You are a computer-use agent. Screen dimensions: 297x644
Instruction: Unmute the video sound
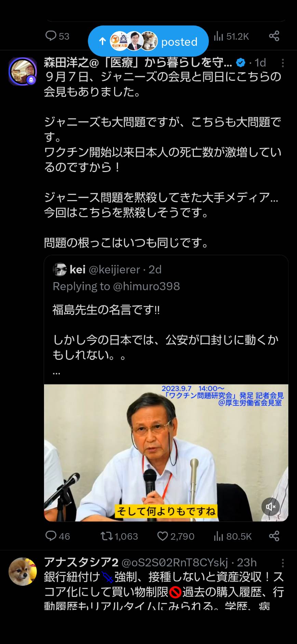point(271,507)
